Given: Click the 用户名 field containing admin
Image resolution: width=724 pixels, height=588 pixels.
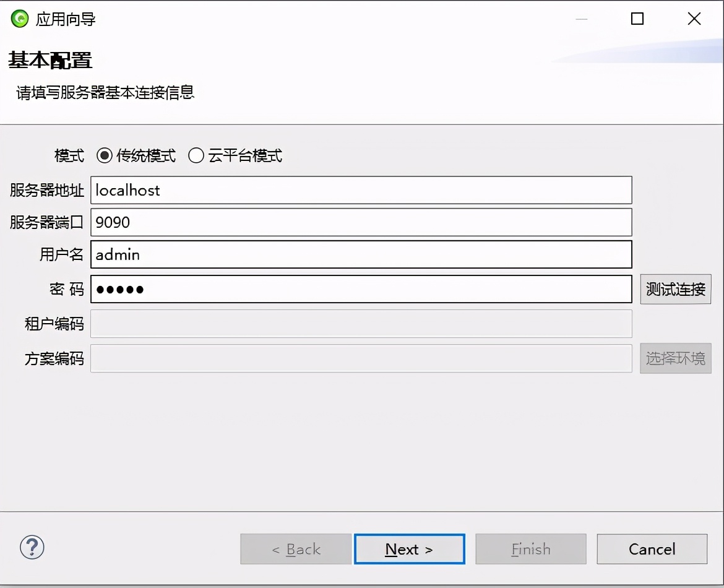Looking at the screenshot, I should coord(362,254).
